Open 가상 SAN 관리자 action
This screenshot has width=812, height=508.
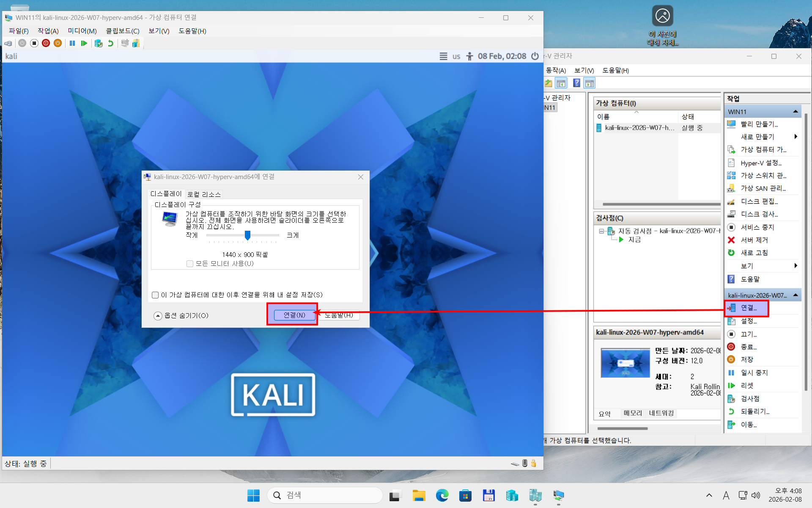click(x=763, y=188)
